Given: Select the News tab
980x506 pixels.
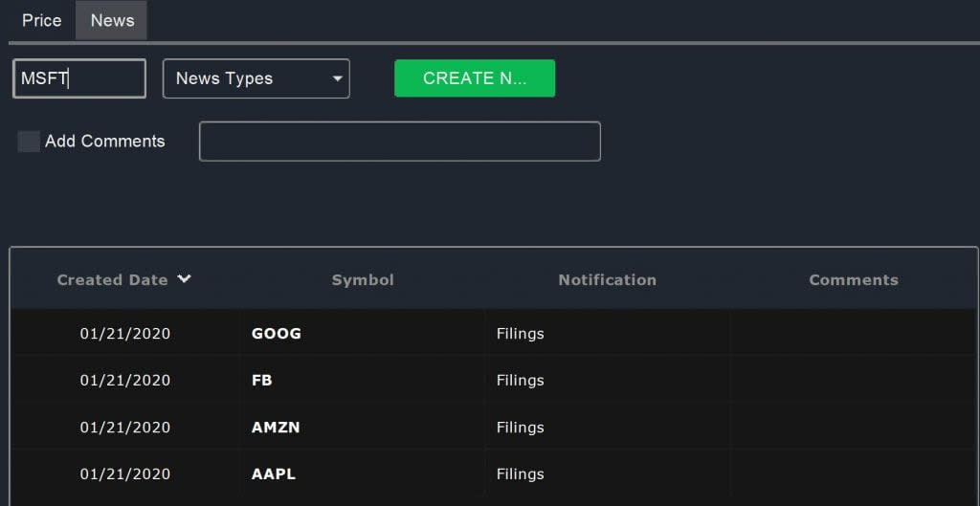Looking at the screenshot, I should [112, 20].
